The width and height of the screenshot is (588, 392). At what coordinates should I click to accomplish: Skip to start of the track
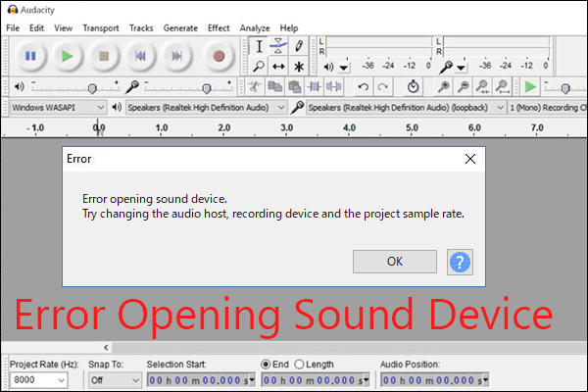(140, 56)
